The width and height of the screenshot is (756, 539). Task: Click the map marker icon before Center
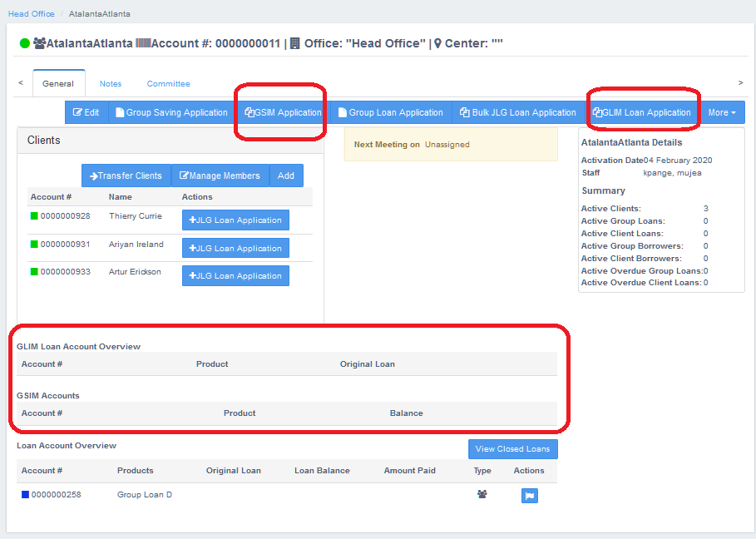pos(437,43)
